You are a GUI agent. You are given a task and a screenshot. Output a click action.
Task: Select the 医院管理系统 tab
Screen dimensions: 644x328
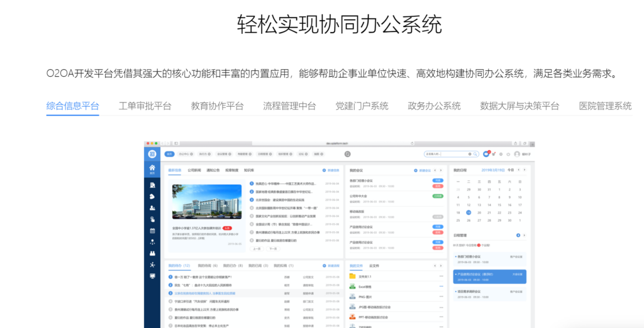point(606,106)
